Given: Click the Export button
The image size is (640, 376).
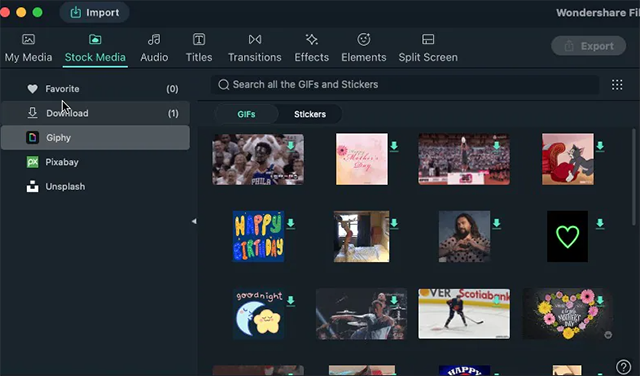Looking at the screenshot, I should (x=589, y=46).
